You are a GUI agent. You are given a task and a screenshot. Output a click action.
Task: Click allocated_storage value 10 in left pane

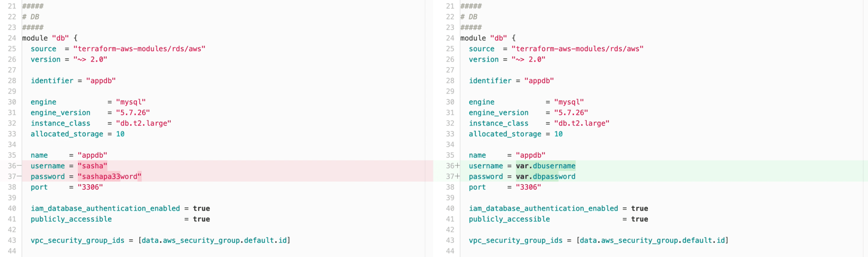120,134
